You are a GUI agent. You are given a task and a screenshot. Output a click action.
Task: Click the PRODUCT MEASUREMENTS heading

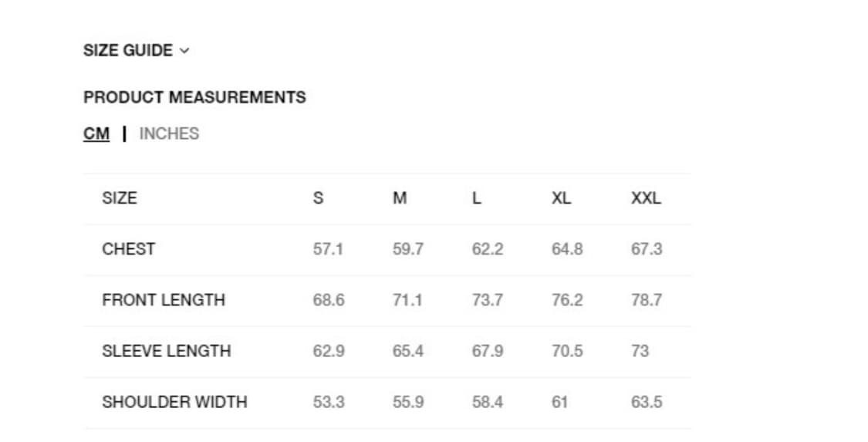pos(194,97)
